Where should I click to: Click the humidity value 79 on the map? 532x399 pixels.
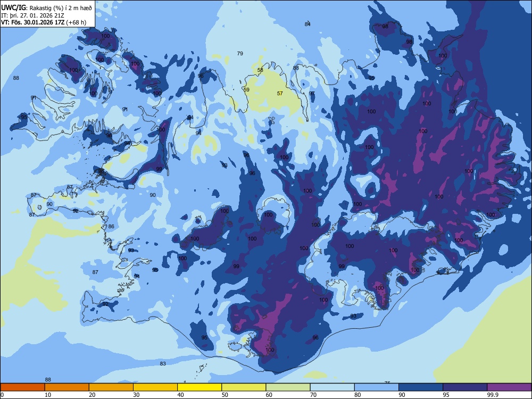pos(240,53)
